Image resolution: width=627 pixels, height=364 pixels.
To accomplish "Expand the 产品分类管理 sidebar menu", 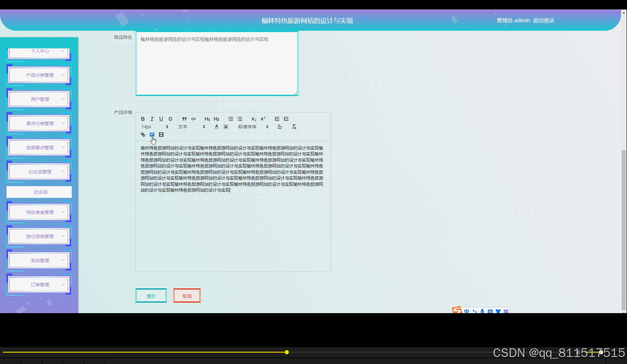I will click(39, 75).
